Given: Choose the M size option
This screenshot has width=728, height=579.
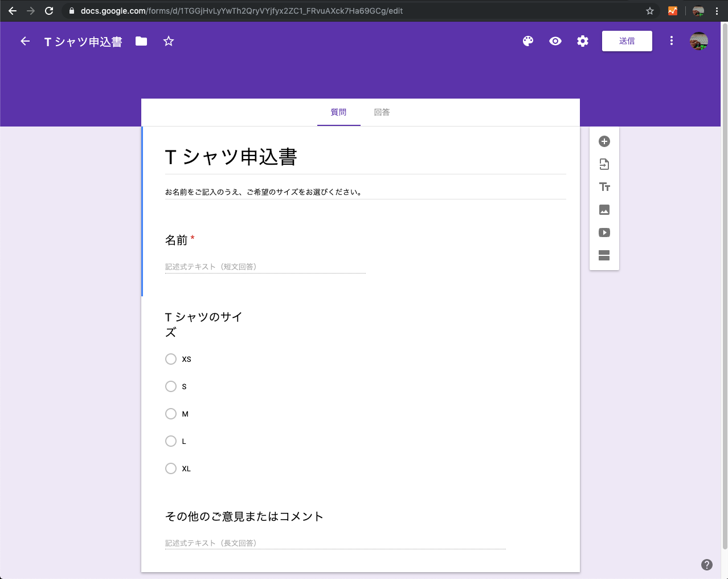Looking at the screenshot, I should point(170,414).
